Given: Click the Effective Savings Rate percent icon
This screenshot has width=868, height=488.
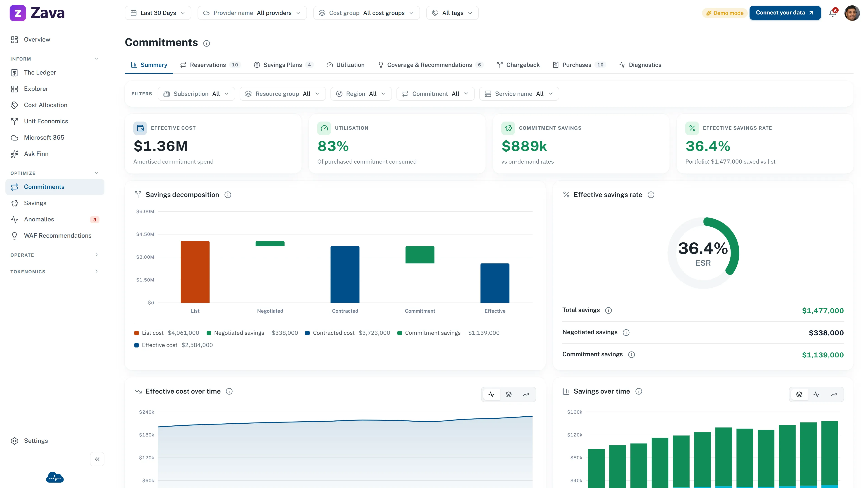Looking at the screenshot, I should tap(692, 128).
